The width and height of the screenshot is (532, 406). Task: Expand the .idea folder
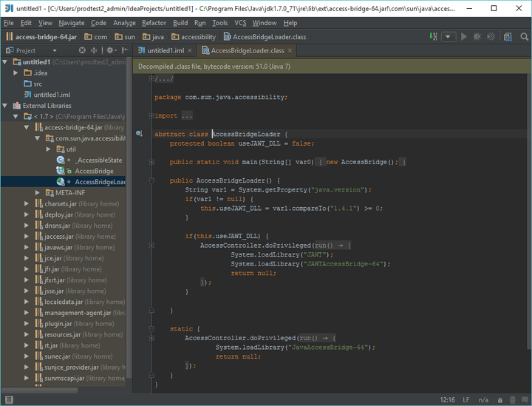[x=16, y=73]
